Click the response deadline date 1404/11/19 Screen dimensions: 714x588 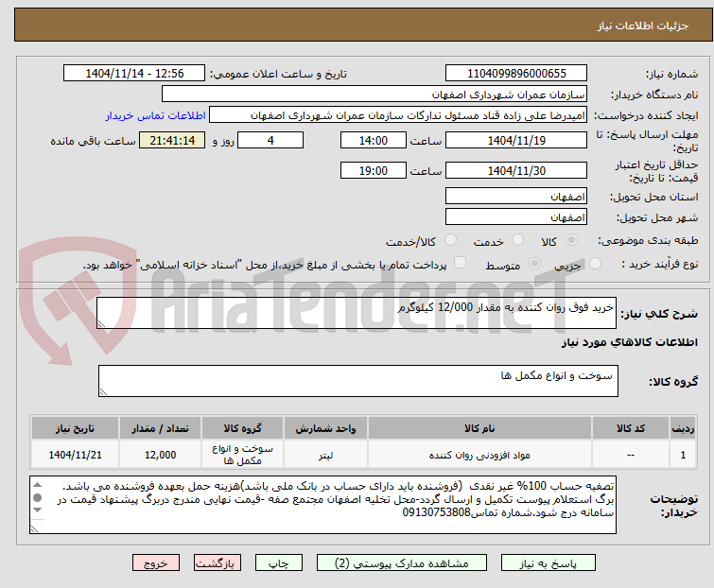[x=516, y=140]
